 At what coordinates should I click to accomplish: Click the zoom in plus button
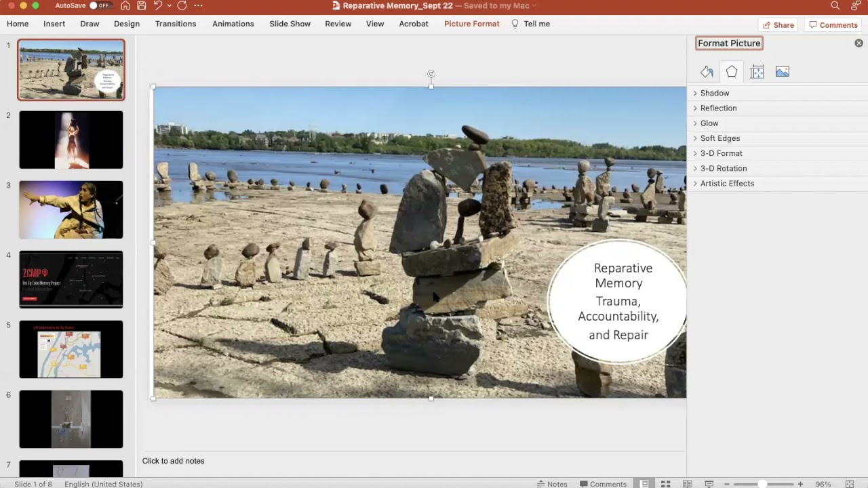[x=800, y=484]
